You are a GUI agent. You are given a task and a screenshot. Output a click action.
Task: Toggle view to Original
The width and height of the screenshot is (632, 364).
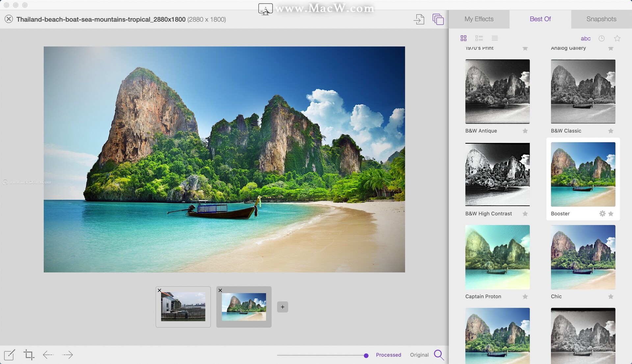tap(419, 355)
